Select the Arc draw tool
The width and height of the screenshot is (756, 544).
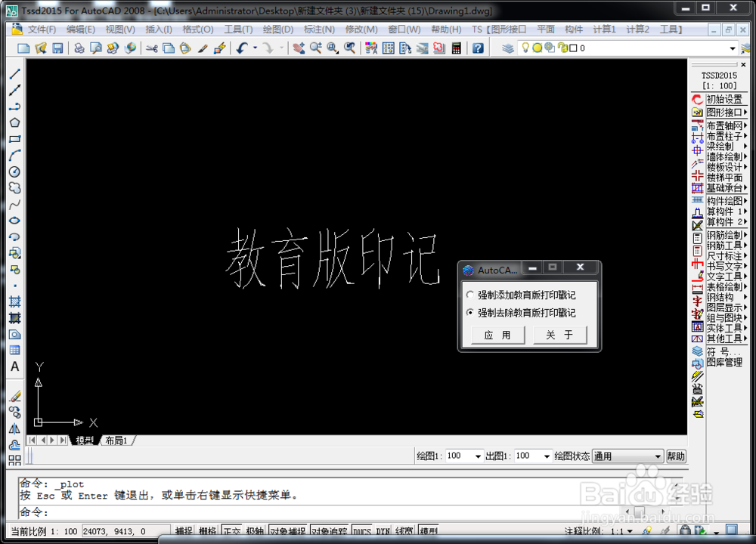(15, 155)
